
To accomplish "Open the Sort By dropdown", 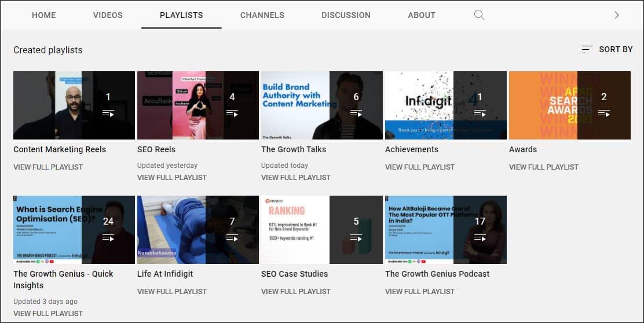I will click(x=607, y=49).
